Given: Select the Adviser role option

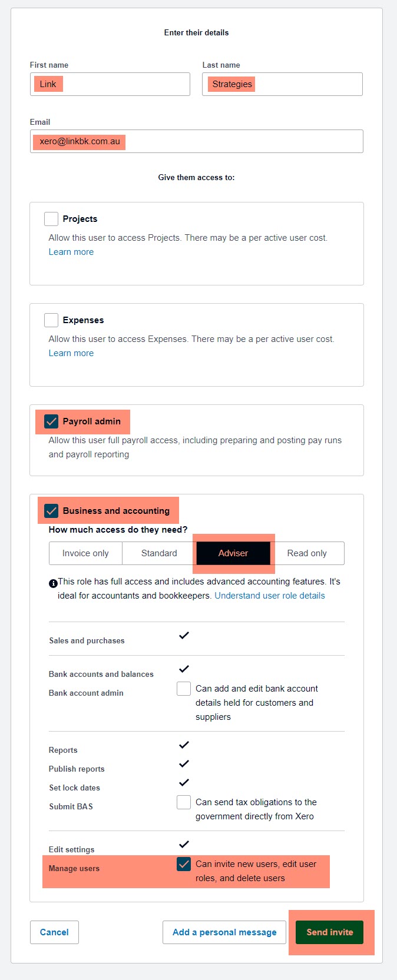Looking at the screenshot, I should tap(233, 553).
